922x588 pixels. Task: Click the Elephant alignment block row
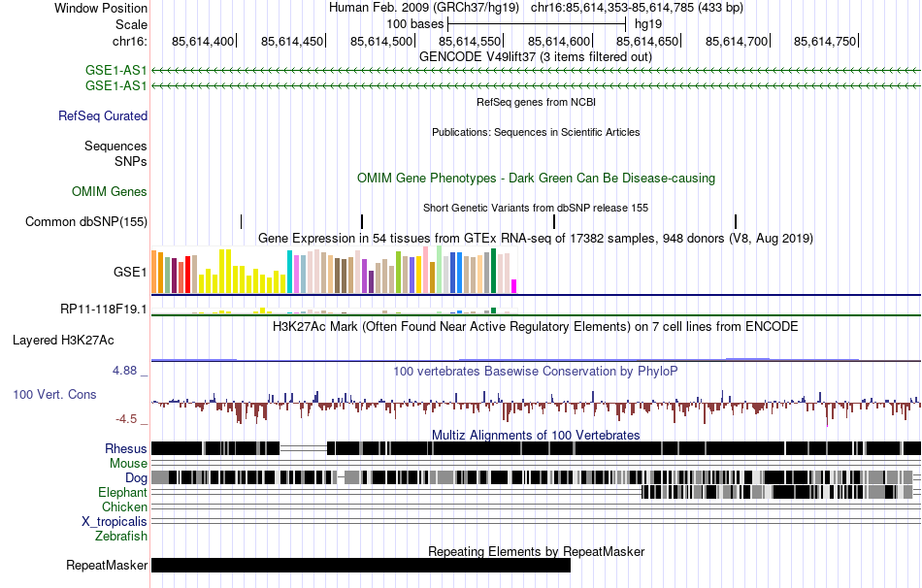point(537,492)
